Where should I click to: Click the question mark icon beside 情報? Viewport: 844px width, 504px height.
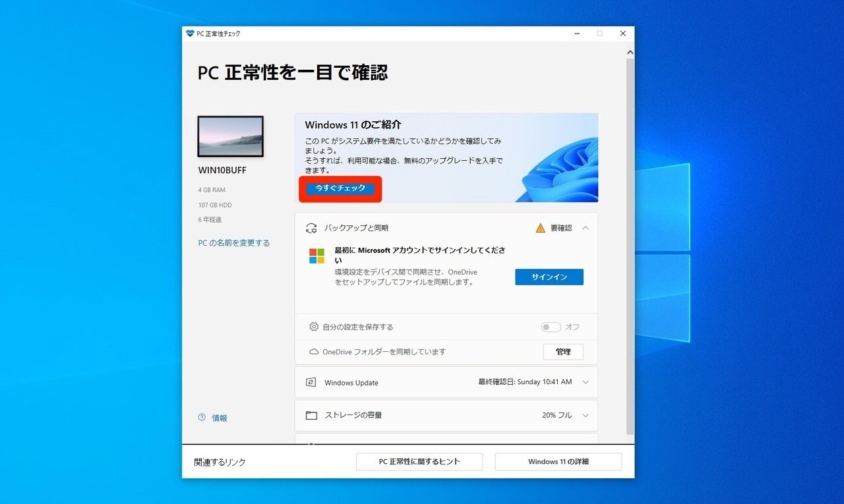202,418
